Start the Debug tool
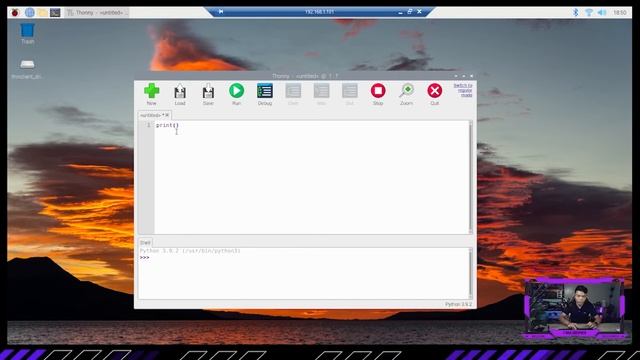Image resolution: width=640 pixels, height=360 pixels. coord(265,91)
